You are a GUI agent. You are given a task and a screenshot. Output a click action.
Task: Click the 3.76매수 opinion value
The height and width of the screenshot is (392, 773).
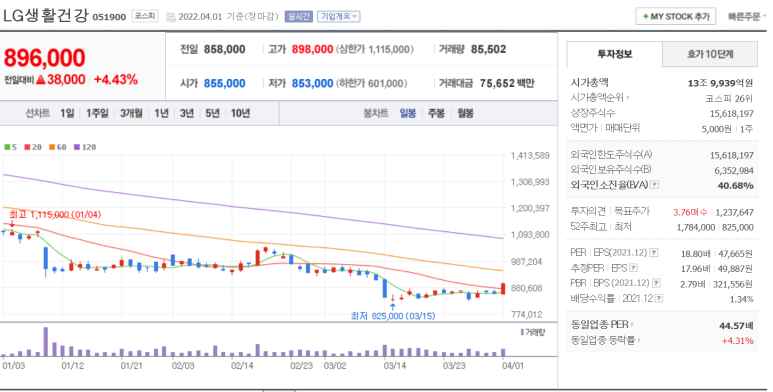[x=690, y=212]
